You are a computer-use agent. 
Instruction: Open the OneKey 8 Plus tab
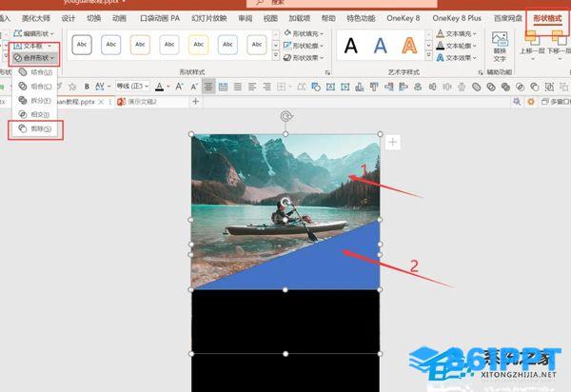(457, 18)
